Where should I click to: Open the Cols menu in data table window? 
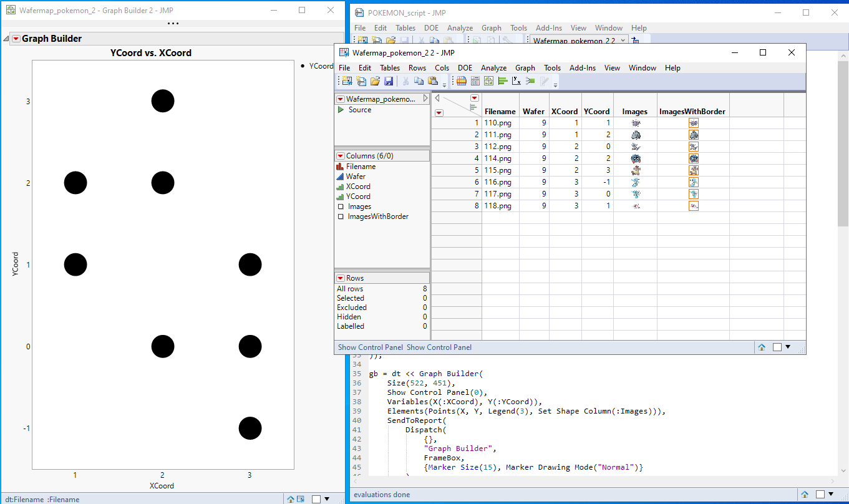(x=442, y=68)
